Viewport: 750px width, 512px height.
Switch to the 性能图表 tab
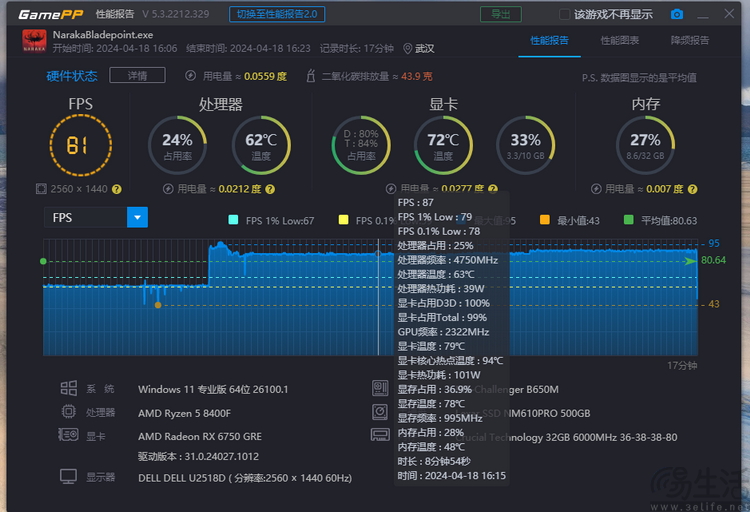[620, 41]
